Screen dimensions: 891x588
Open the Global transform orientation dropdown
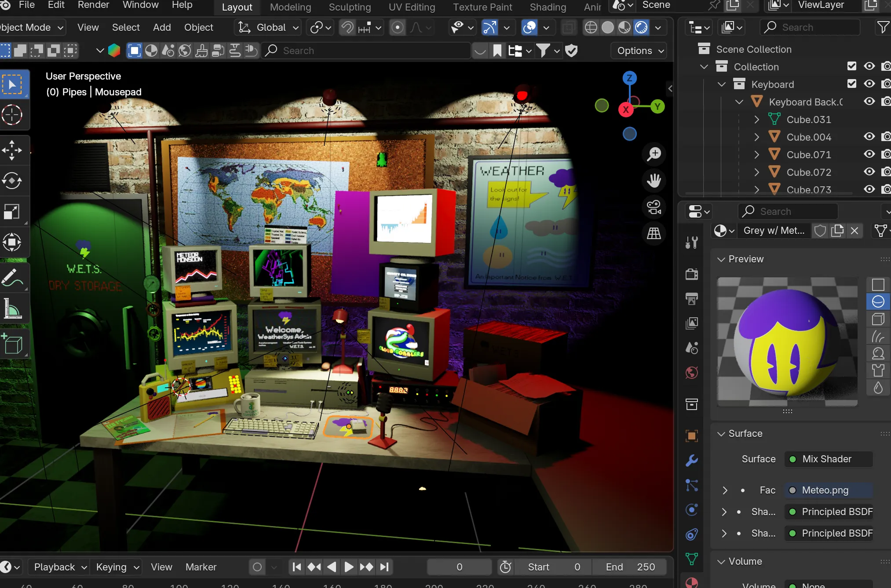click(x=268, y=28)
